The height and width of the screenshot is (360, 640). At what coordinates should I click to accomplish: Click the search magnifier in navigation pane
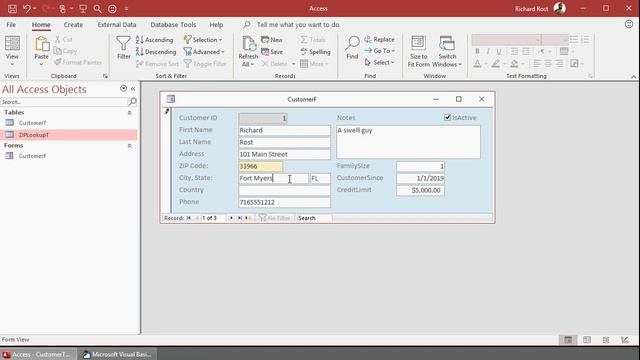click(133, 102)
